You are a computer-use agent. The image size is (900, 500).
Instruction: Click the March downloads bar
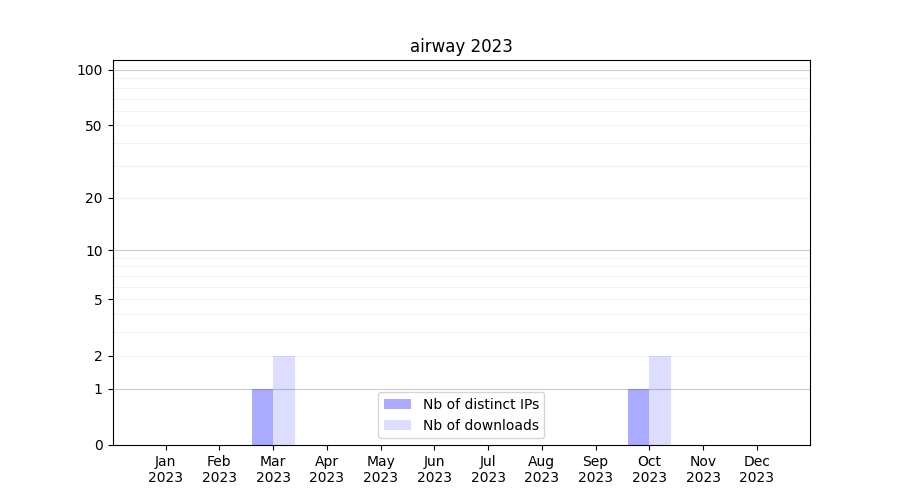point(284,400)
